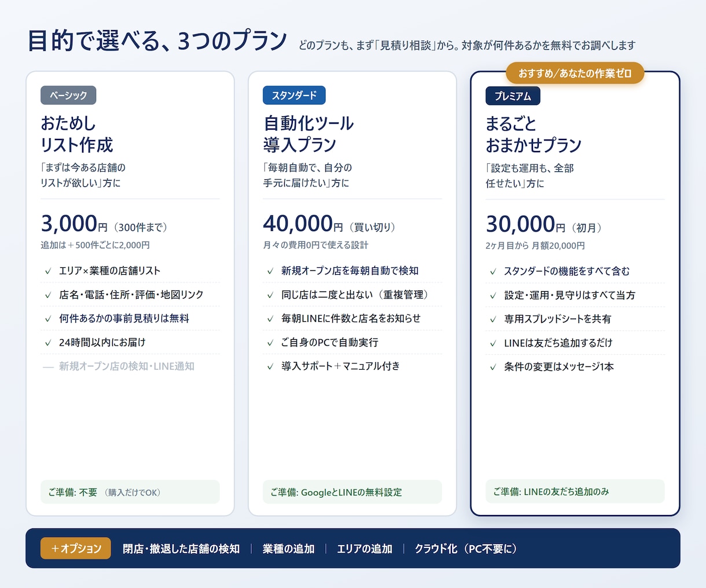The image size is (706, 588).
Task: Click the ご準備: 不要 box
Action: (130, 492)
